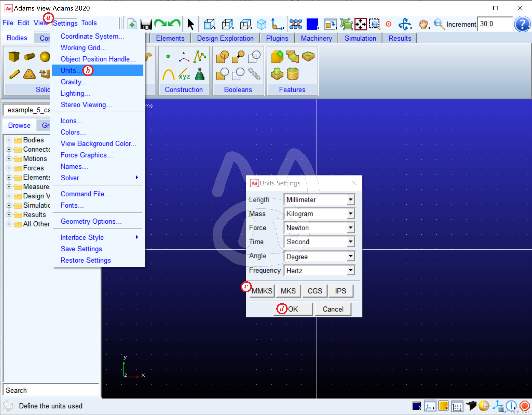This screenshot has height=415, width=532.
Task: Open the Length unit dropdown
Action: click(350, 200)
